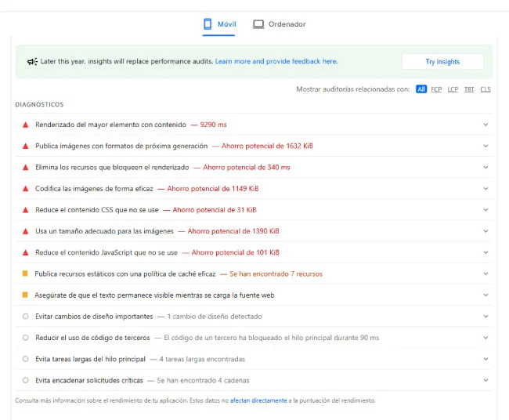Expand Evita tareas largas del hilo chevron
509x420 pixels.
(x=486, y=359)
